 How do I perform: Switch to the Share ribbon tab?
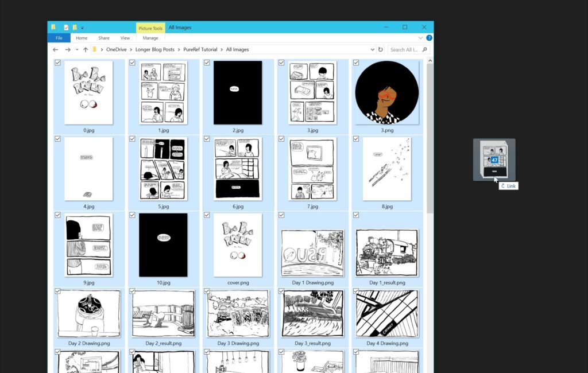pos(104,38)
